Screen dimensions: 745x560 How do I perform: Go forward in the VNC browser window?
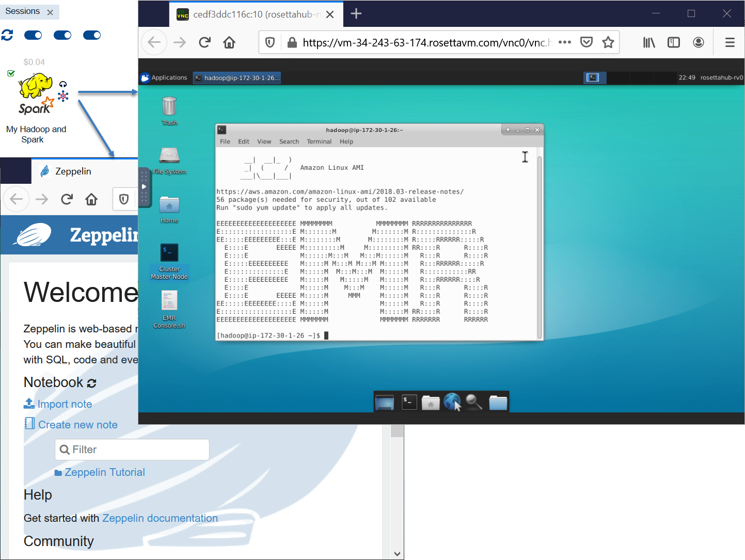(180, 42)
